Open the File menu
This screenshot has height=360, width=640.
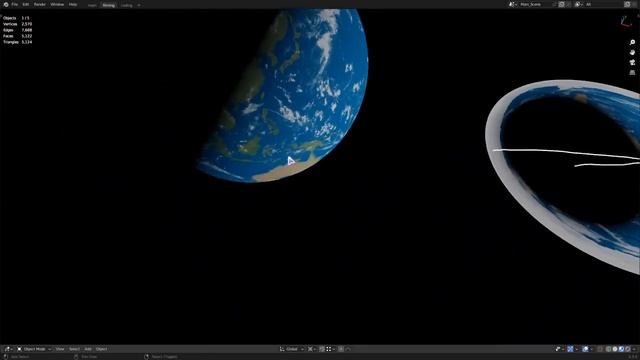pyautogui.click(x=15, y=4)
